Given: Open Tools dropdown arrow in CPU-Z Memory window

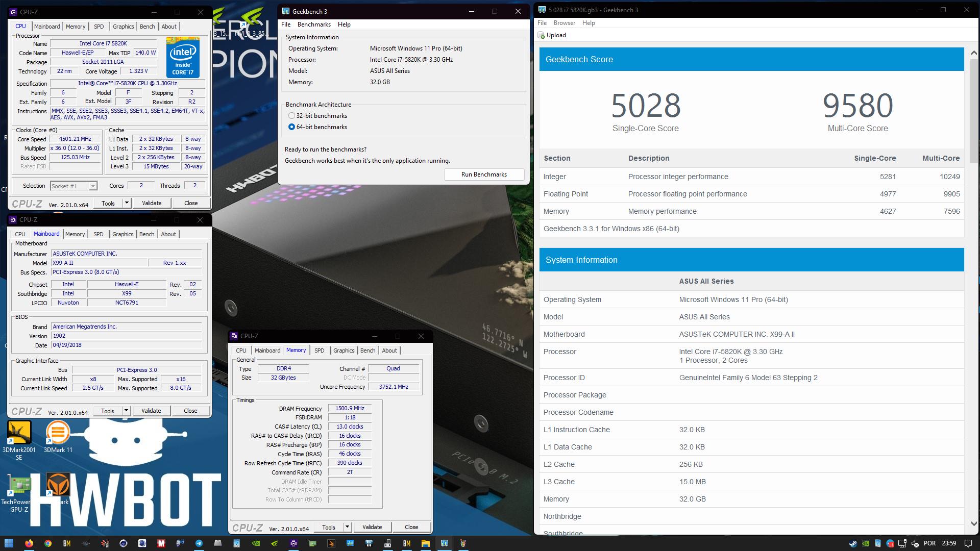Looking at the screenshot, I should coord(347,527).
